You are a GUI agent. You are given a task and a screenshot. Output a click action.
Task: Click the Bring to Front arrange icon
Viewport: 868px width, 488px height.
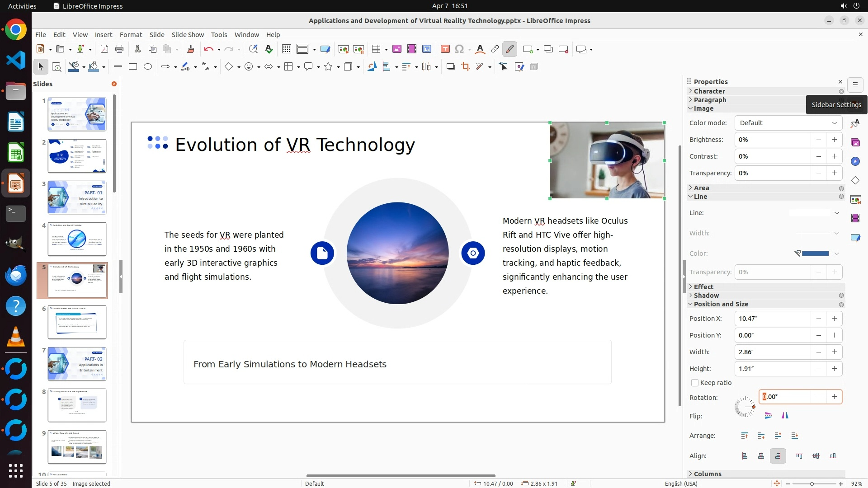(745, 436)
